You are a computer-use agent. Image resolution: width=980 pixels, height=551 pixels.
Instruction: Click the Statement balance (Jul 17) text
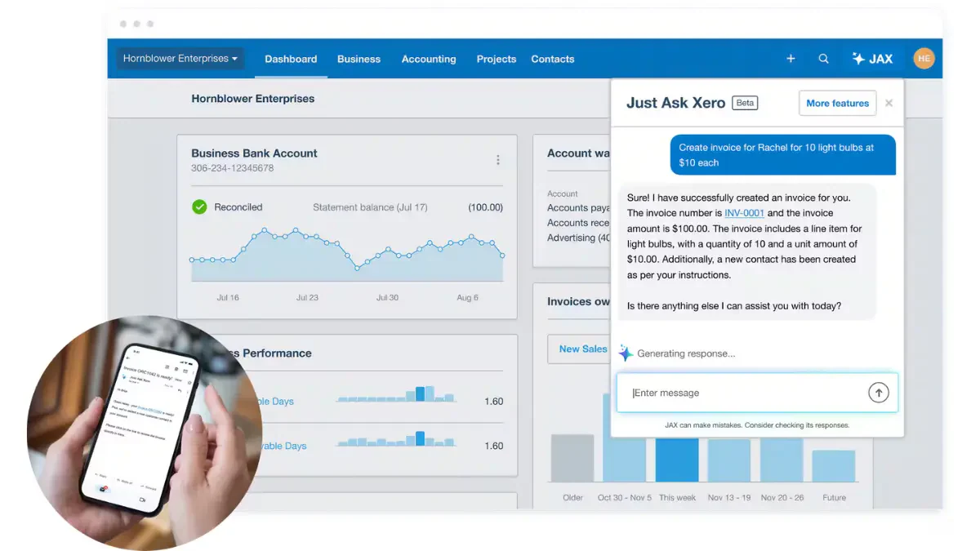[370, 207]
